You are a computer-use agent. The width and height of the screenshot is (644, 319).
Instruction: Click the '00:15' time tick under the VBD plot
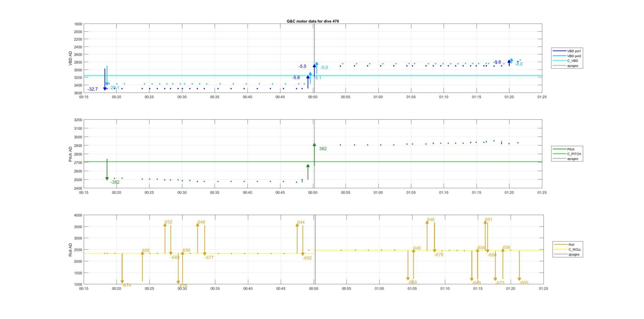coord(84,97)
